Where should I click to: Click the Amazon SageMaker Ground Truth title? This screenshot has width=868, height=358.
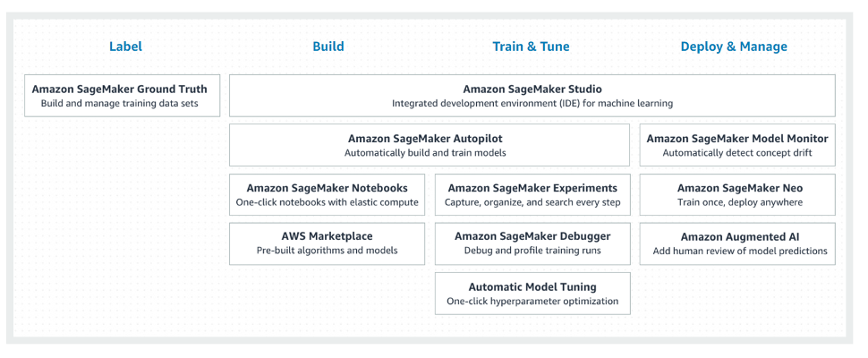pos(119,89)
